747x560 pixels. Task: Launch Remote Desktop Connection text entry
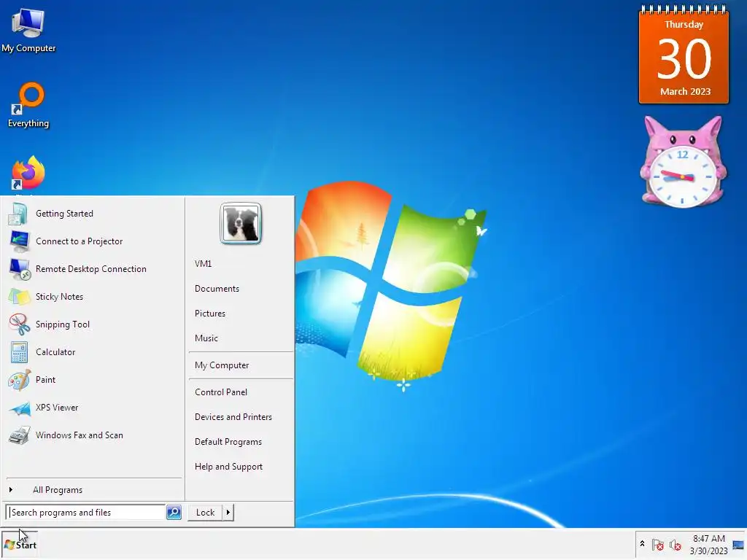click(91, 269)
